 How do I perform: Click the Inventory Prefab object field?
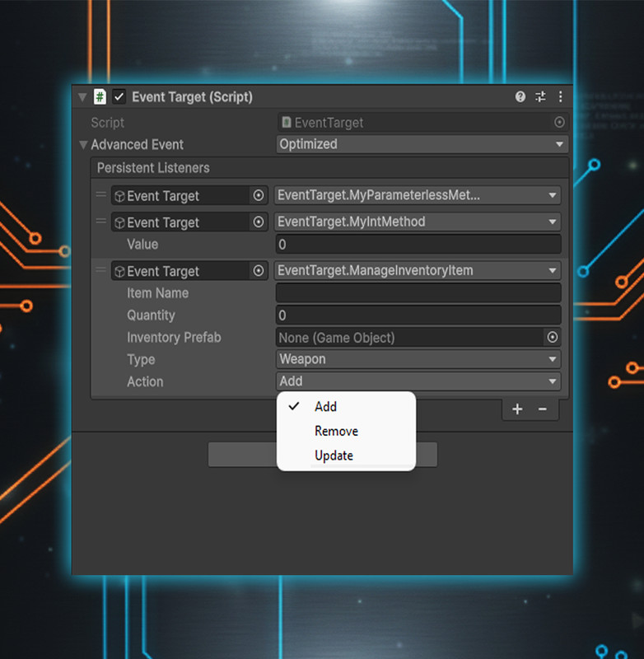pos(418,338)
